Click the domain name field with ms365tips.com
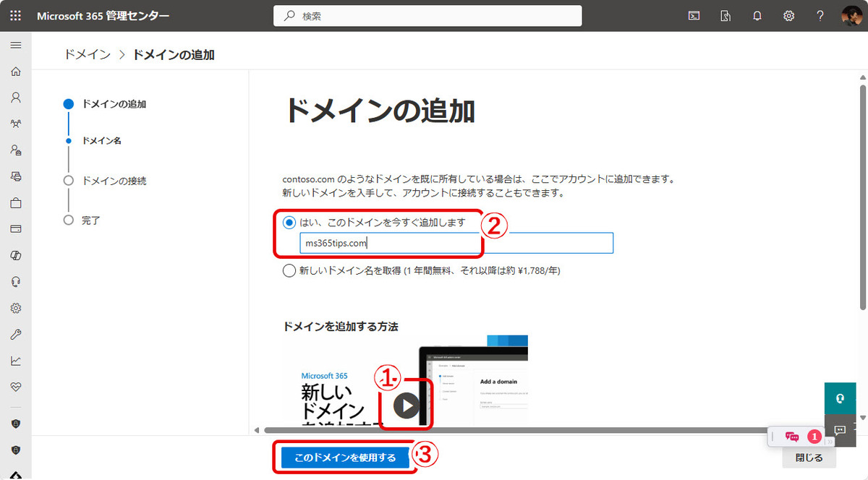This screenshot has height=480, width=868. point(456,243)
